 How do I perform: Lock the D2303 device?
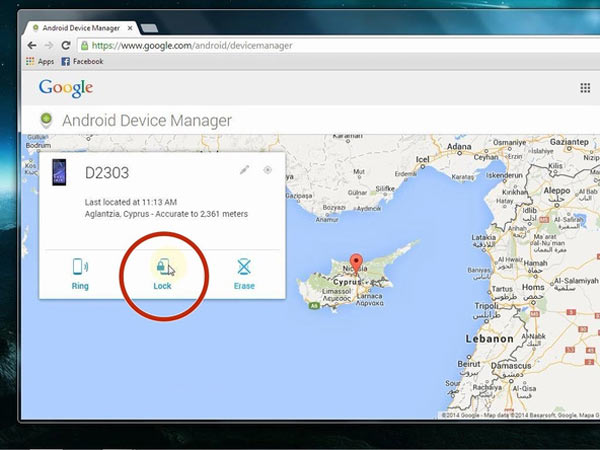163,274
